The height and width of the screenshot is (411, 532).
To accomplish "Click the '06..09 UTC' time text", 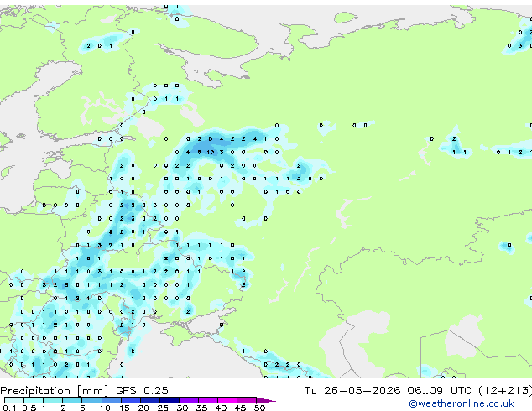I will [440, 391].
